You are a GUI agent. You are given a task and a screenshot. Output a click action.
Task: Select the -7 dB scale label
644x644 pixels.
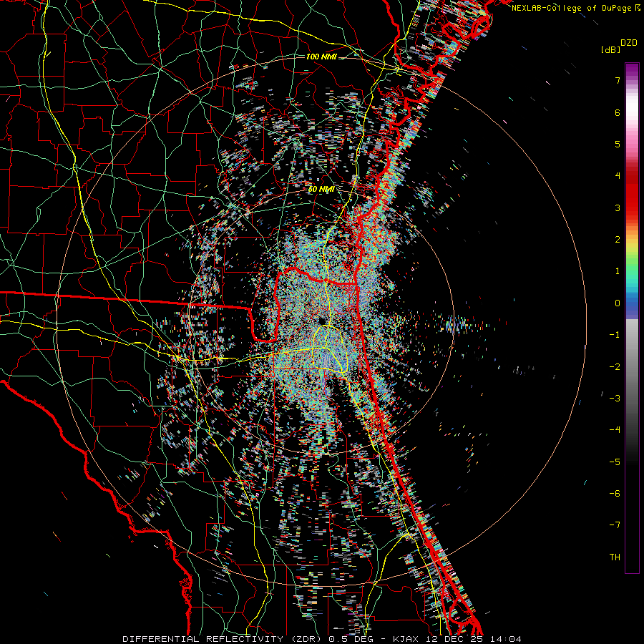(x=615, y=525)
